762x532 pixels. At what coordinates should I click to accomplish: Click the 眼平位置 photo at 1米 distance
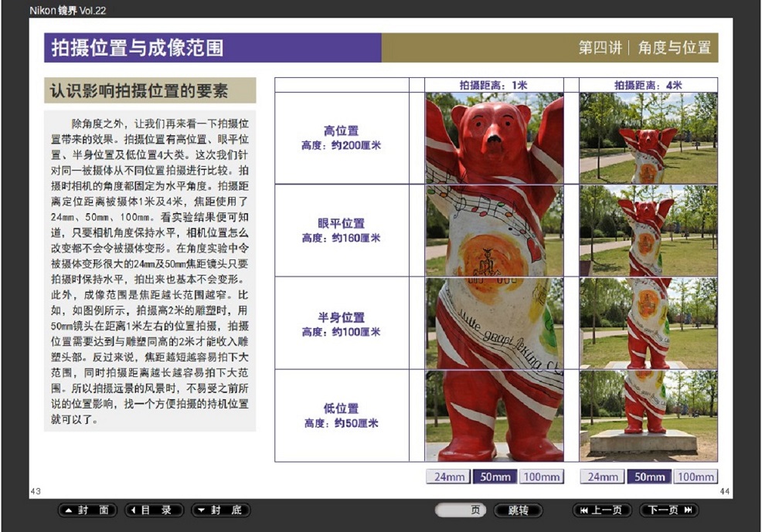[x=494, y=230]
